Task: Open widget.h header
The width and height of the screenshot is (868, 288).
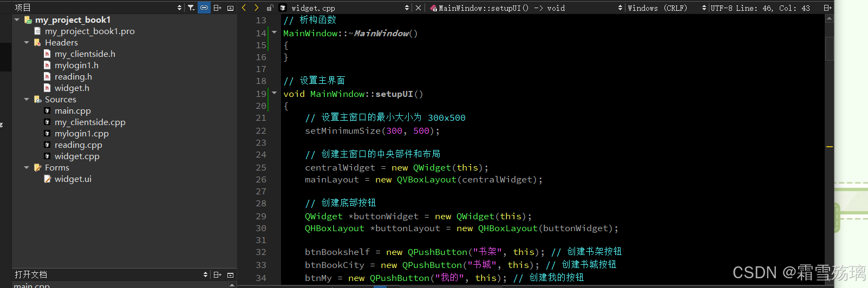Action: (72, 88)
